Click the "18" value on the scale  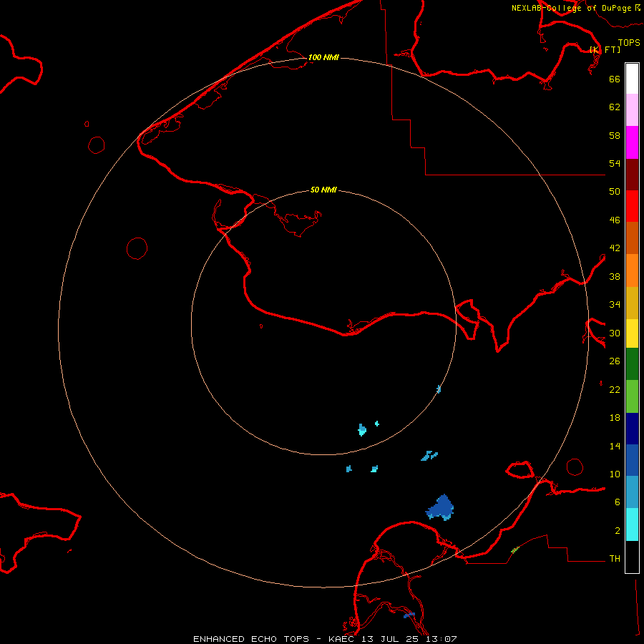click(615, 418)
